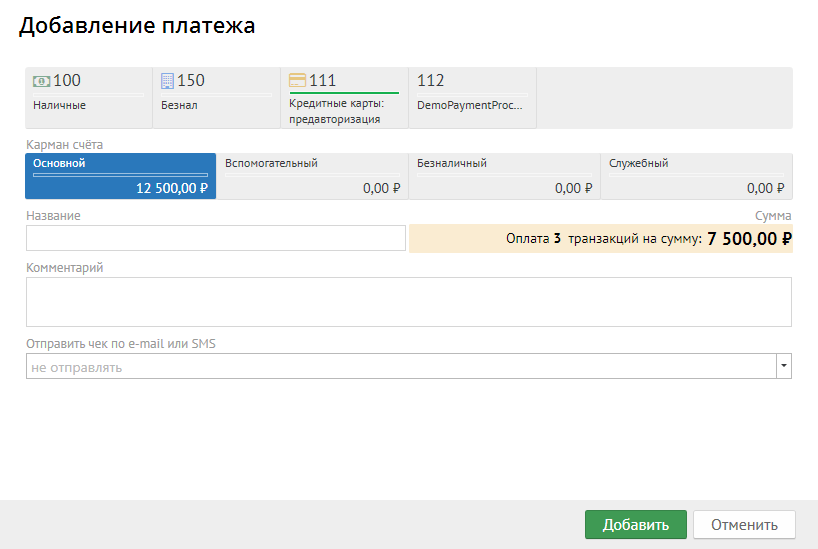Select the Наличные payment type
This screenshot has height=549, width=818.
coord(88,98)
